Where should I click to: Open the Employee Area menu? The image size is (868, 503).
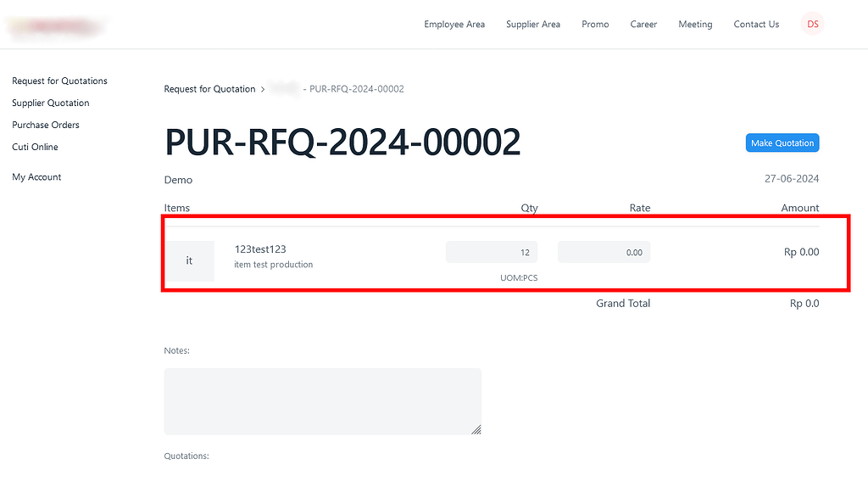(454, 25)
